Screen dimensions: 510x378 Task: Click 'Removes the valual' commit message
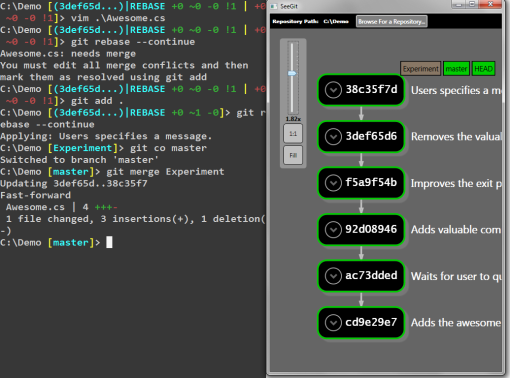[x=456, y=137]
